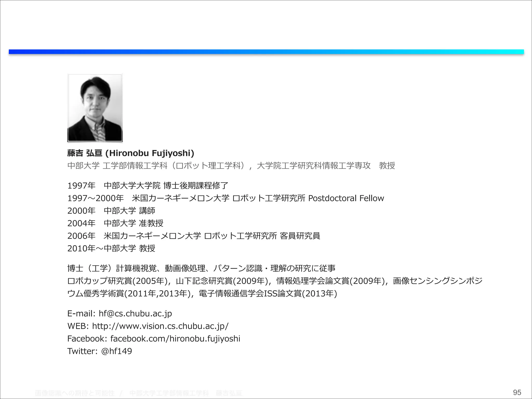
Task: Click the line 2004年 中部大学 准教授
Action: pos(115,223)
